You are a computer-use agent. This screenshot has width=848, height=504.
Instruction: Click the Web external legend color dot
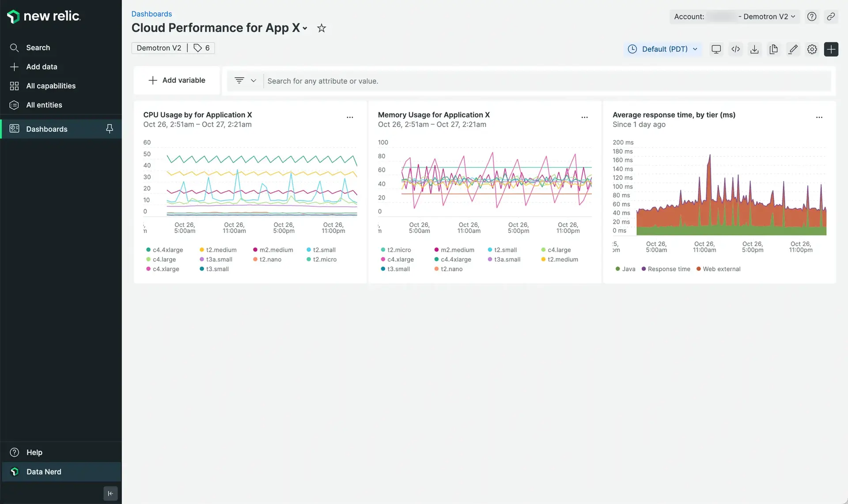(699, 269)
